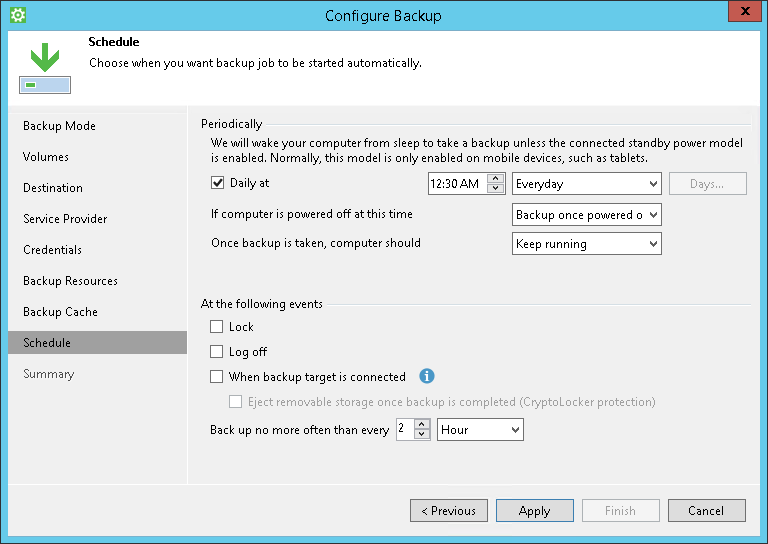Expand the Backup once powered on dropdown
The width and height of the screenshot is (768, 544).
pyautogui.click(x=586, y=215)
